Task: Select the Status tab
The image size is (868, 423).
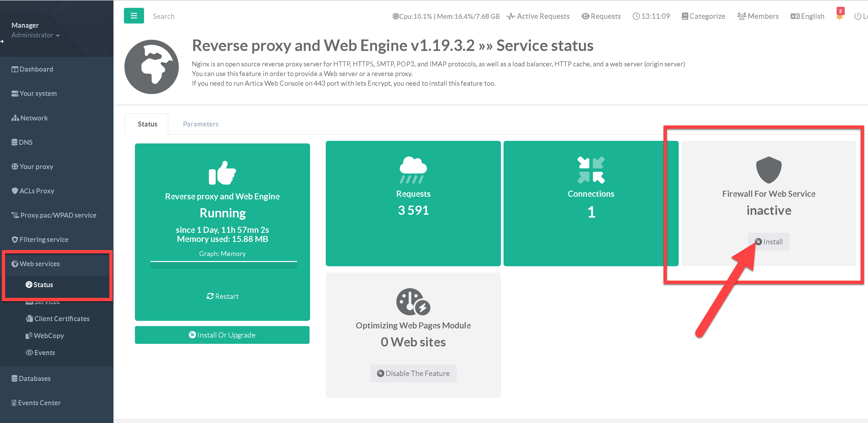Action: click(147, 124)
